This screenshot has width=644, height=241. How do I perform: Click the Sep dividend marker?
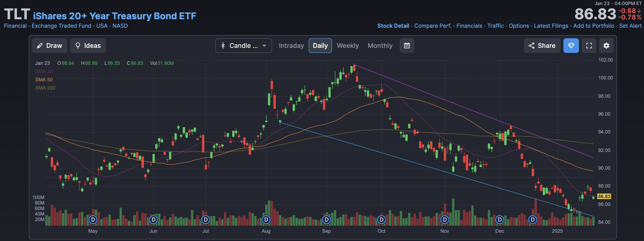pos(327,219)
